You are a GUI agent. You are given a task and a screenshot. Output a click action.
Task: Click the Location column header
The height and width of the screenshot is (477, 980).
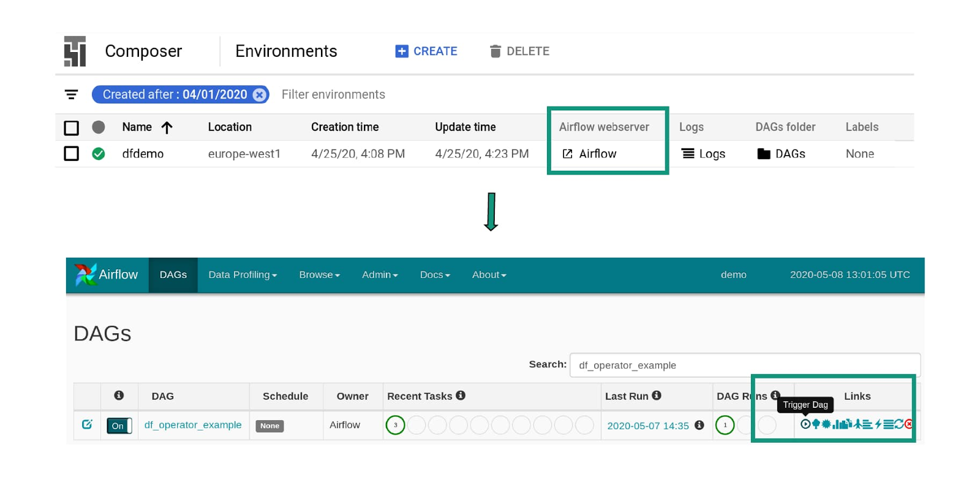tap(230, 127)
